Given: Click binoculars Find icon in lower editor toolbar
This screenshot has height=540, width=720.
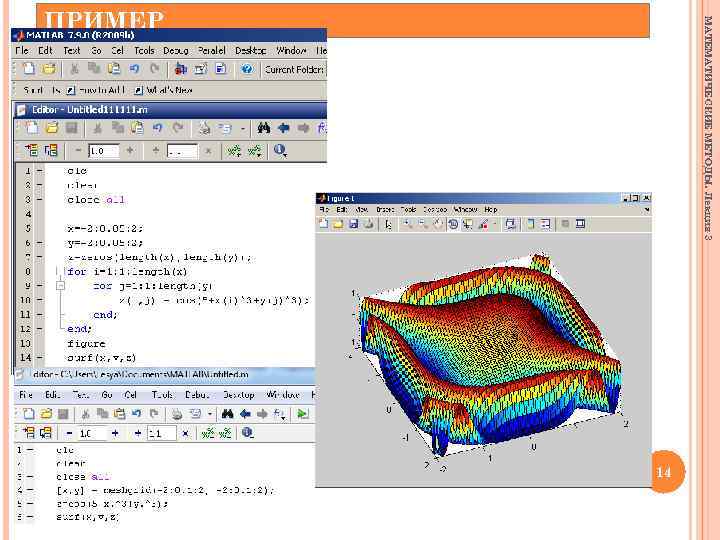Looking at the screenshot, I should 227,414.
